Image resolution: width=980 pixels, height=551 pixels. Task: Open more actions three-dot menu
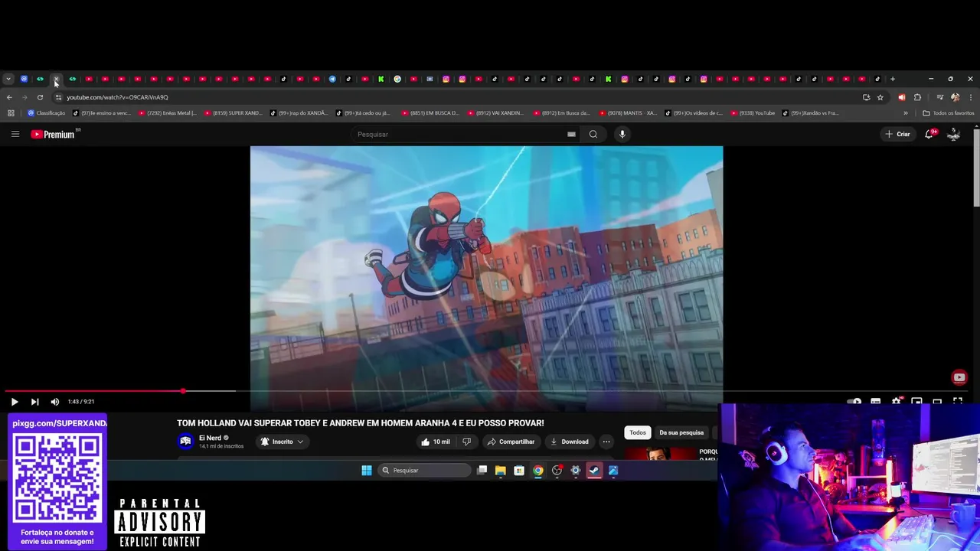tap(606, 442)
